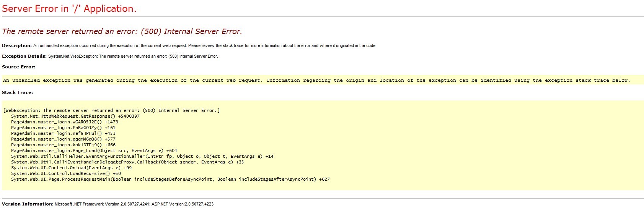Click the master_login.FnBaGOJZy() stack line
Image resolution: width=644 pixels, height=212 pixels.
pos(63,128)
